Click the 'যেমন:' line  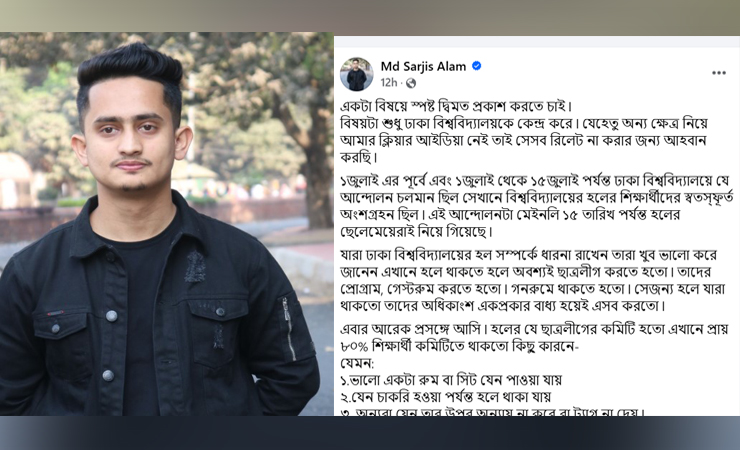[357, 364]
